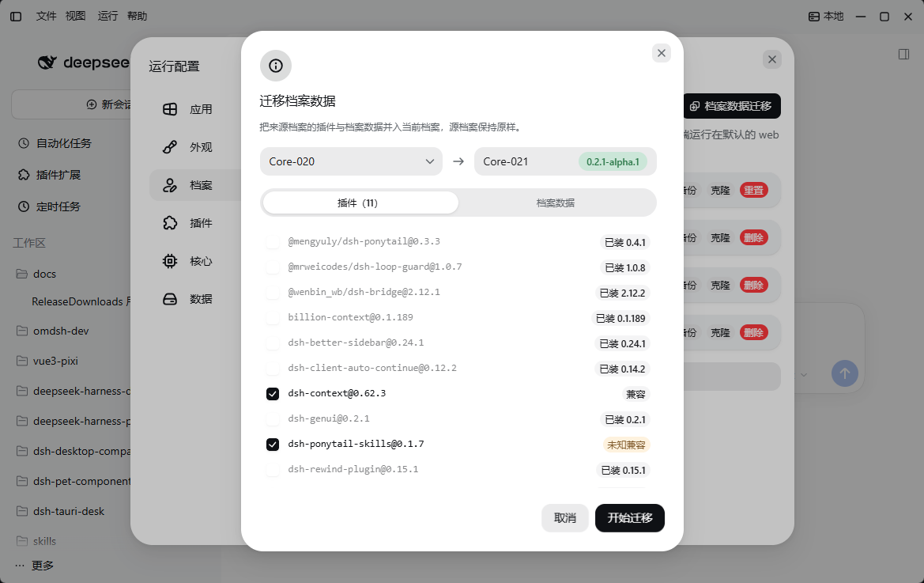Open the 文件 menu

pyautogui.click(x=46, y=16)
